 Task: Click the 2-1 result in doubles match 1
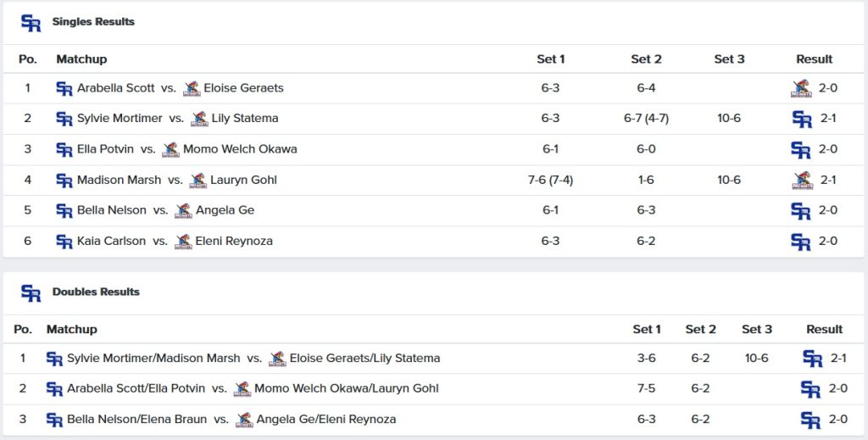[838, 359]
